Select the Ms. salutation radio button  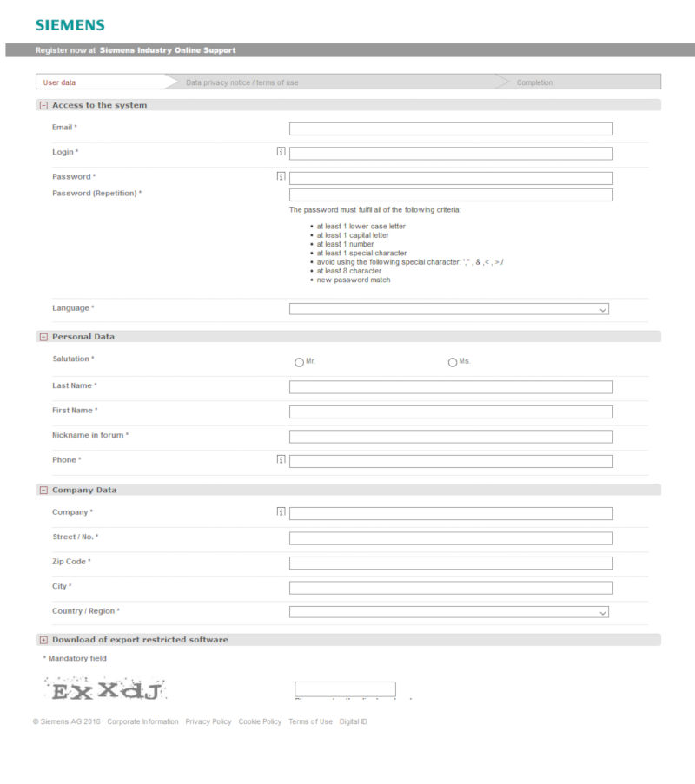coord(453,362)
